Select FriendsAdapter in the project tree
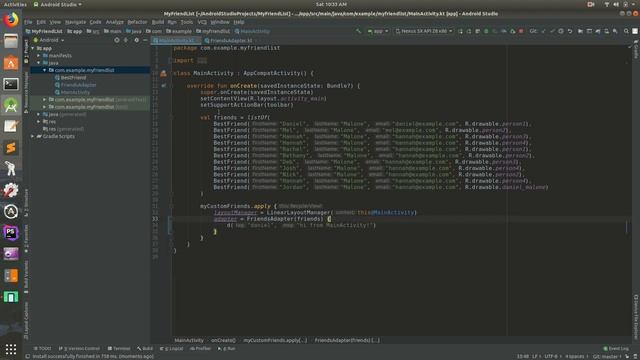This screenshot has height=360, width=640. tap(76, 85)
